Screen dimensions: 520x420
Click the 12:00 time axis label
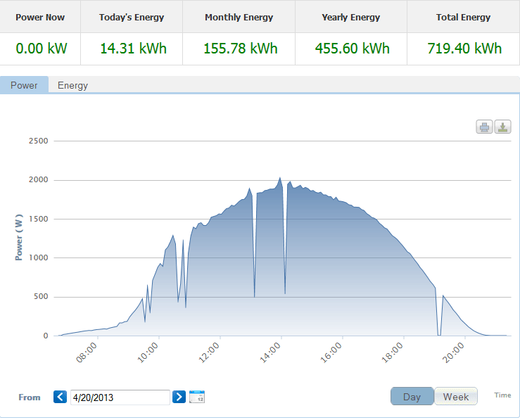point(208,352)
